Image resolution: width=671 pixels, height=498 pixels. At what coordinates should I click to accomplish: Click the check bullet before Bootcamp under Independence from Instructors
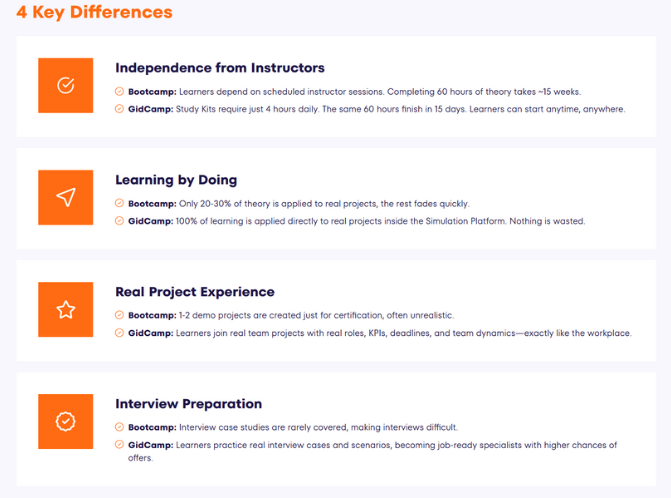click(x=120, y=92)
